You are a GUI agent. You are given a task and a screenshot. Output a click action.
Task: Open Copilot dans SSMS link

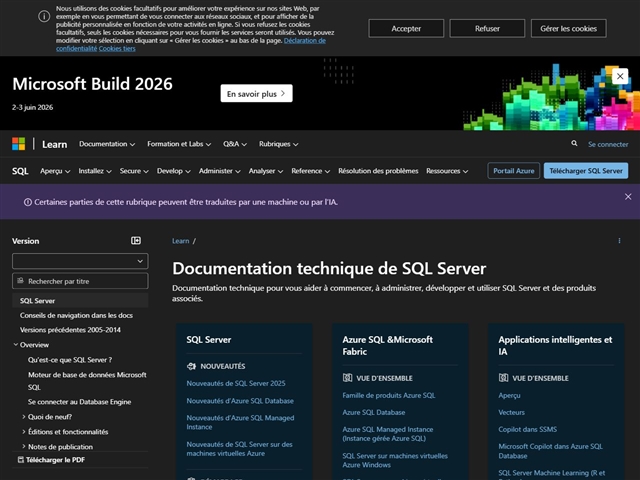point(527,429)
